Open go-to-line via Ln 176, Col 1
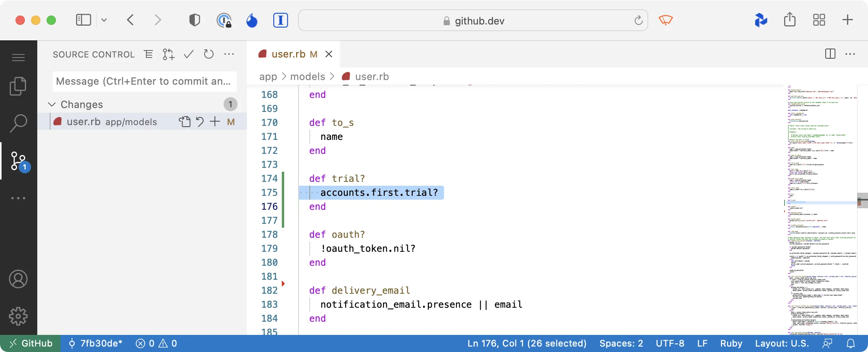Viewport: 868px width, 352px height. pyautogui.click(x=526, y=343)
